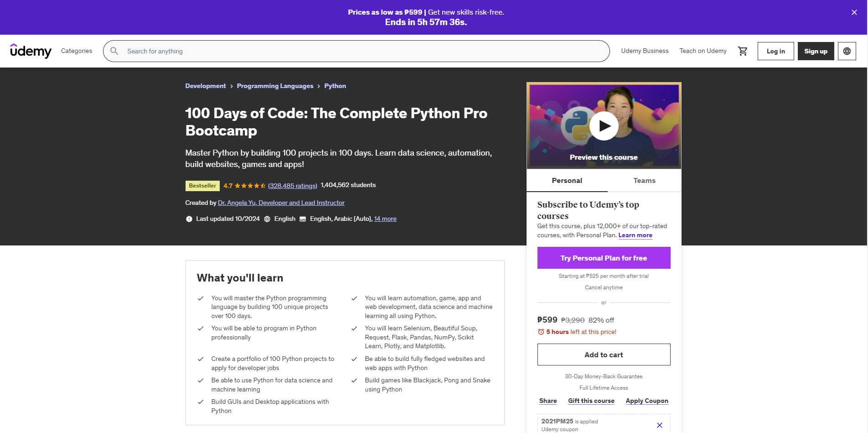
Task: Open the language globe selector
Action: click(847, 51)
